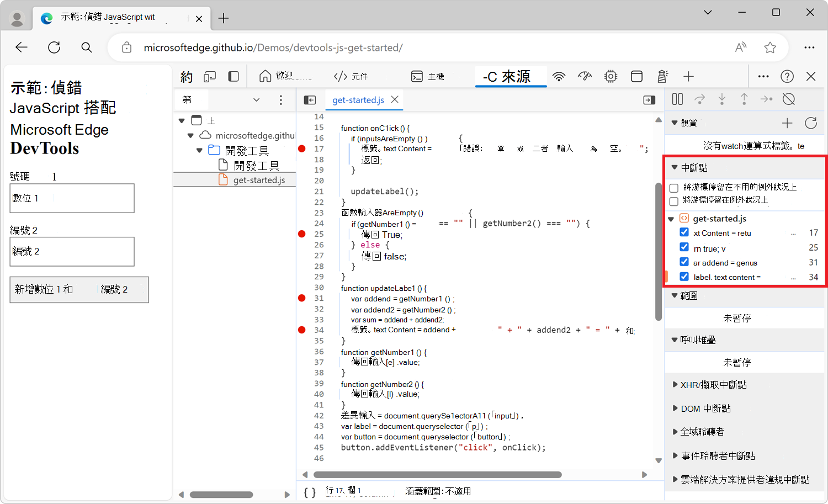
Task: Select the Sources tab
Action: (511, 76)
